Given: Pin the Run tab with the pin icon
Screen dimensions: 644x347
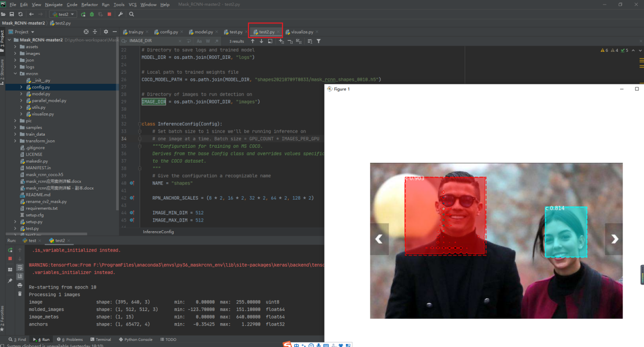Looking at the screenshot, I should 10,280.
